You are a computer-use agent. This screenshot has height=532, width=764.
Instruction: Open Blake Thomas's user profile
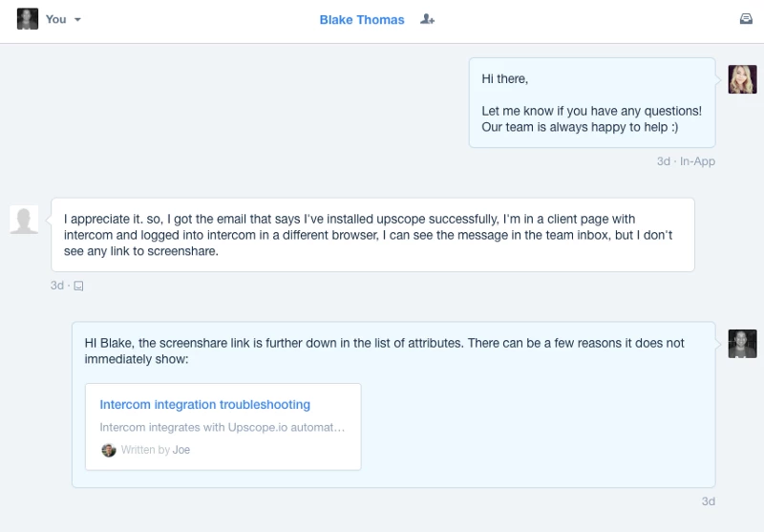[362, 20]
